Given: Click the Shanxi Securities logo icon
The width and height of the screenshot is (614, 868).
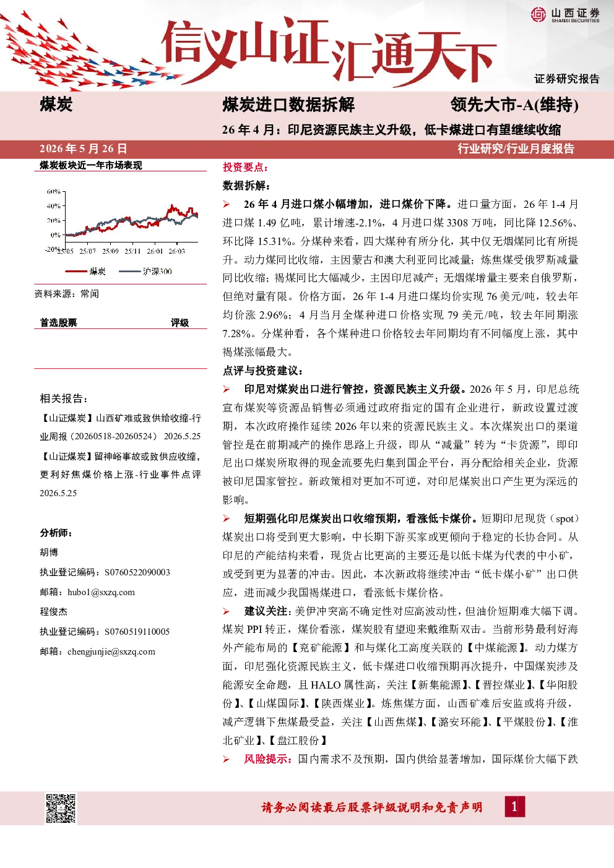Looking at the screenshot, I should (538, 14).
